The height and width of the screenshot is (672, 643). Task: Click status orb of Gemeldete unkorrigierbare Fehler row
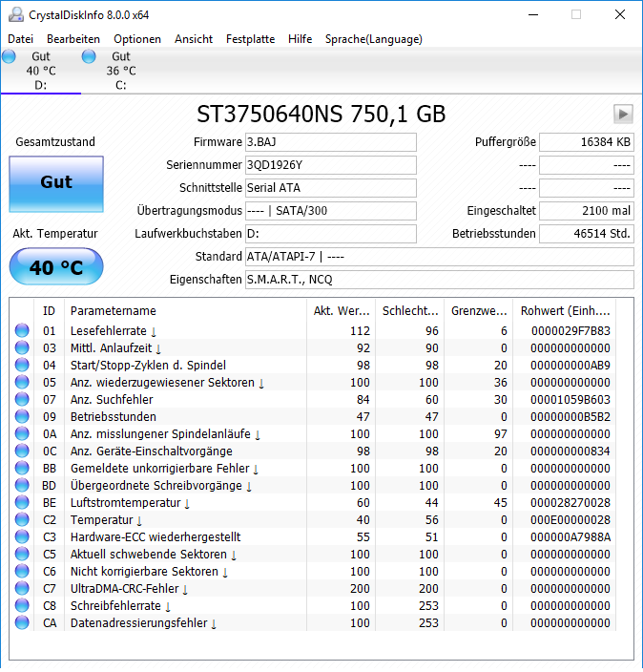(x=22, y=468)
